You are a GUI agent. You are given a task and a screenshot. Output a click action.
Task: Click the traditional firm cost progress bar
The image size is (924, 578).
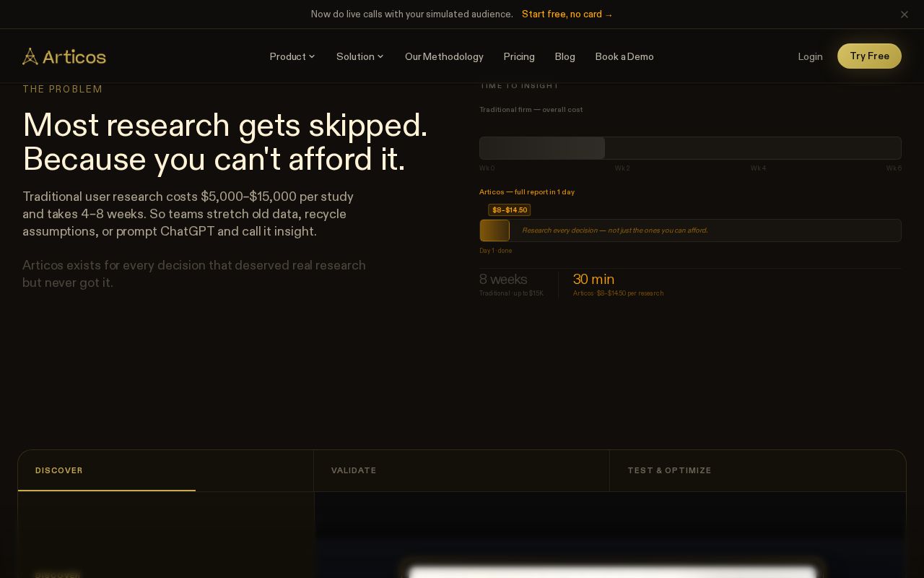click(x=690, y=148)
